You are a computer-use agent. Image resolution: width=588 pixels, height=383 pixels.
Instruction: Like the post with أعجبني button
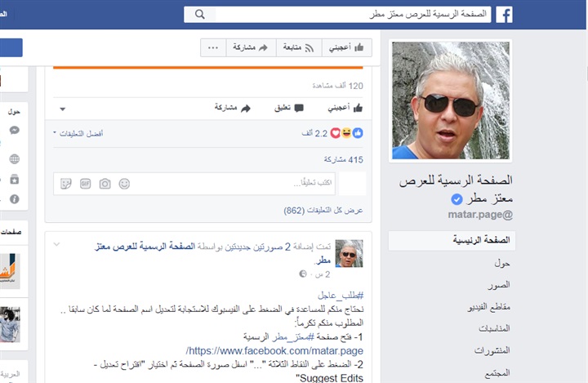point(345,108)
